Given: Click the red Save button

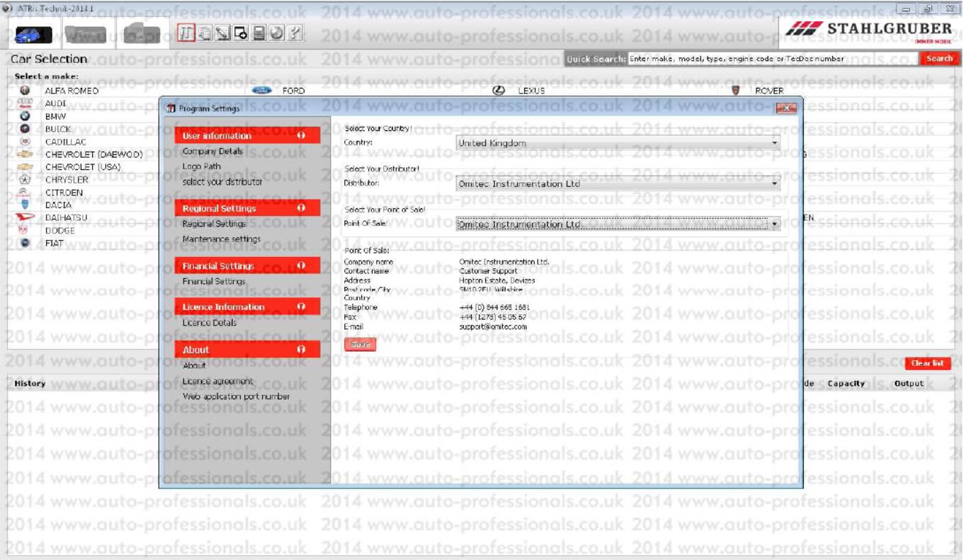Looking at the screenshot, I should click(360, 344).
